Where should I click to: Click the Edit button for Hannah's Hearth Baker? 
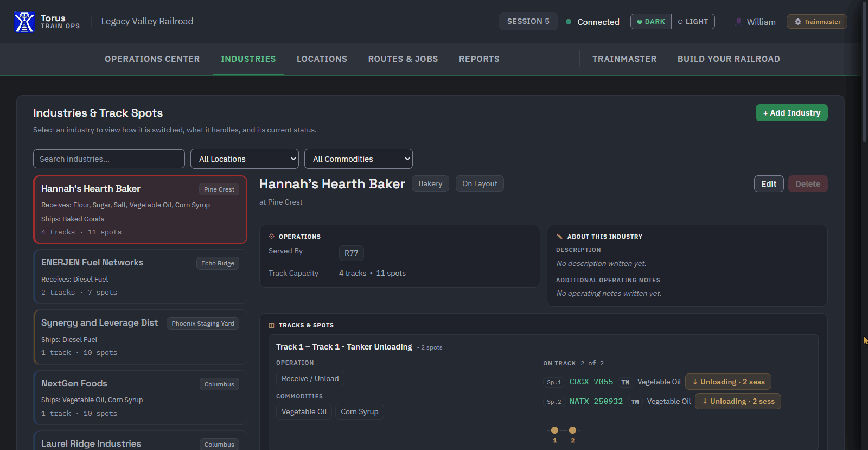769,184
